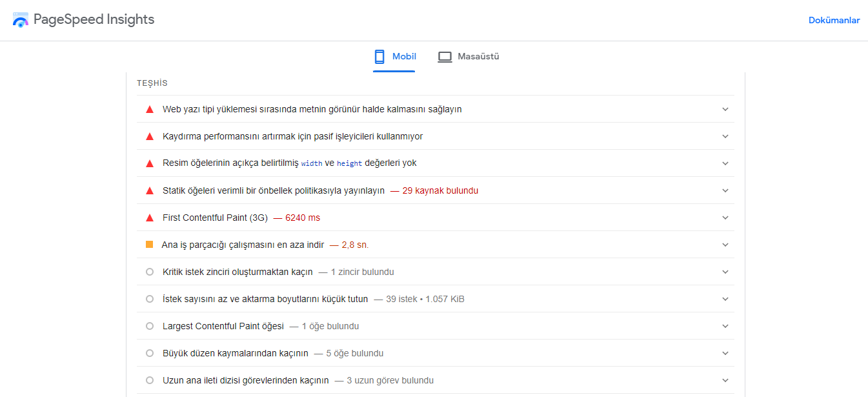Click the gray circle beside Largest Contentful Paint öğesi
The image size is (868, 397).
149,326
